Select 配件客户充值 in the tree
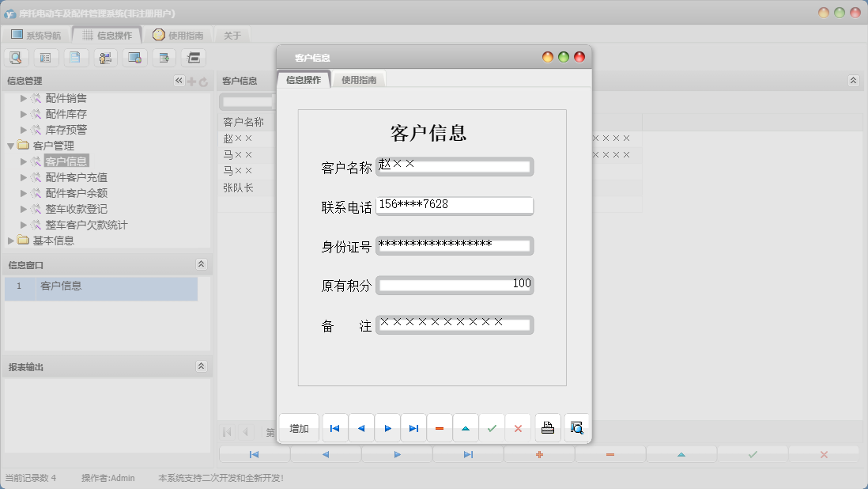 [76, 177]
